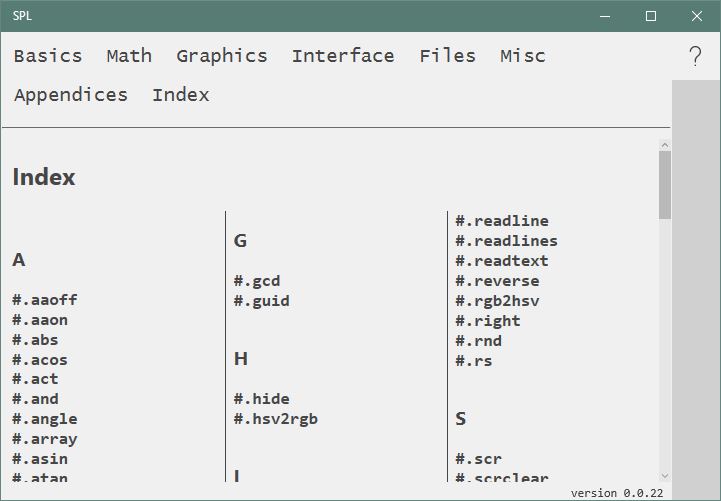Open the #.guid entry
The width and height of the screenshot is (721, 501).
pos(262,301)
